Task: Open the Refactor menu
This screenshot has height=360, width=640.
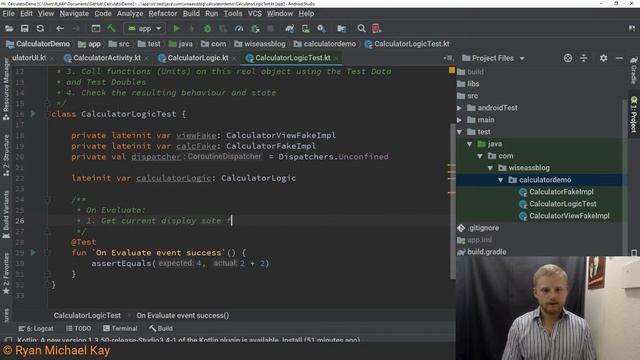Action: coord(163,13)
